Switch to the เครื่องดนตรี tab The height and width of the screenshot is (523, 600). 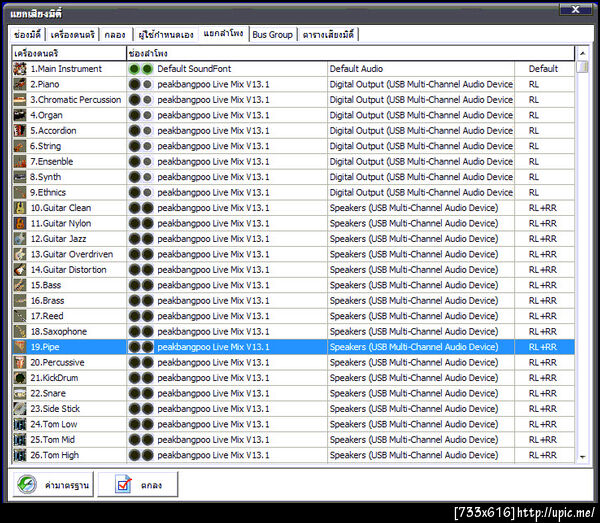point(72,34)
